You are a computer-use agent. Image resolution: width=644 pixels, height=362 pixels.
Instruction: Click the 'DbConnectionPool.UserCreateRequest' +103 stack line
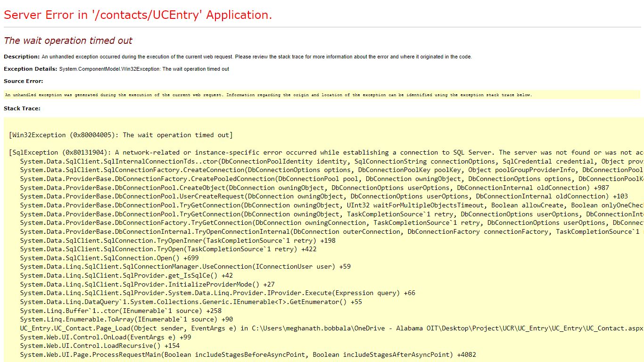[x=324, y=197]
